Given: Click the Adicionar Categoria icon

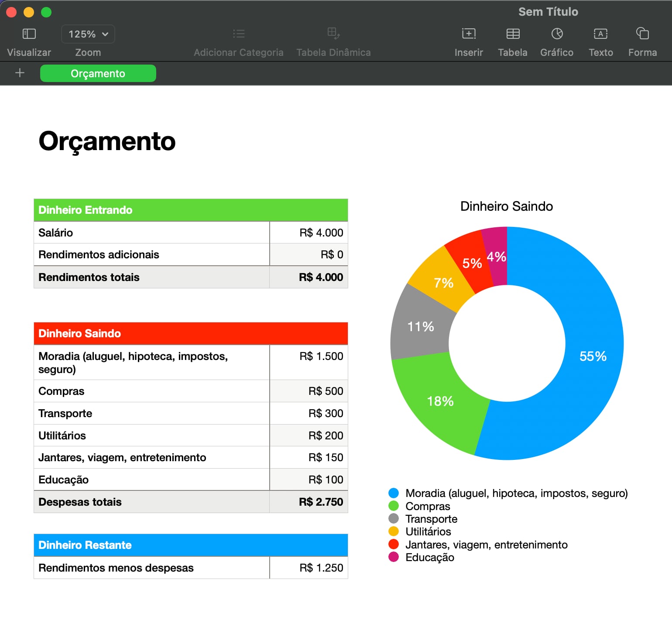Looking at the screenshot, I should click(239, 34).
